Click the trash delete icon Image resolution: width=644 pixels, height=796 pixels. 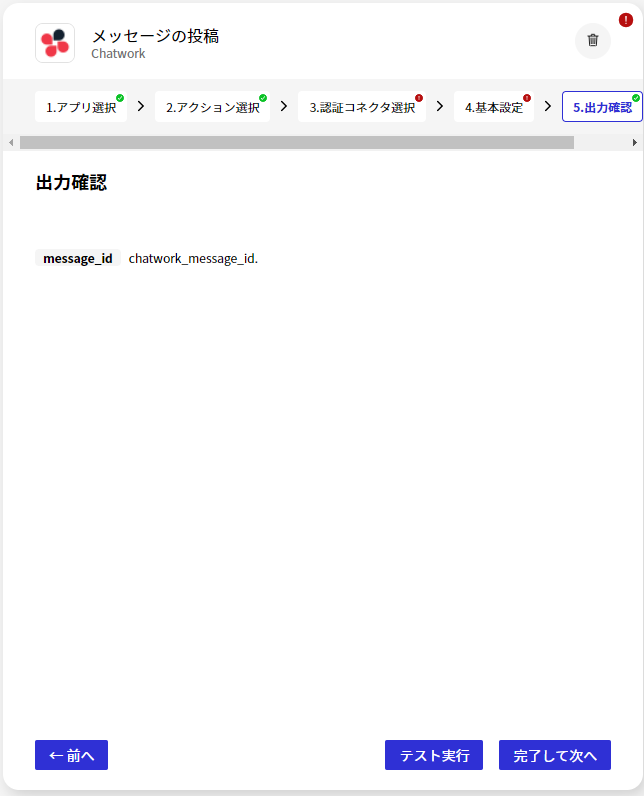pos(592,41)
